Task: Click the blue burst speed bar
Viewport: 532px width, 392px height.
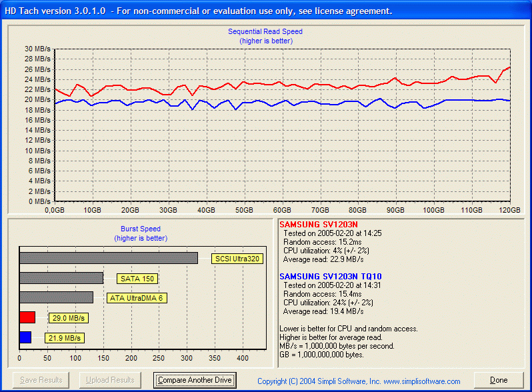Action: pyautogui.click(x=25, y=337)
